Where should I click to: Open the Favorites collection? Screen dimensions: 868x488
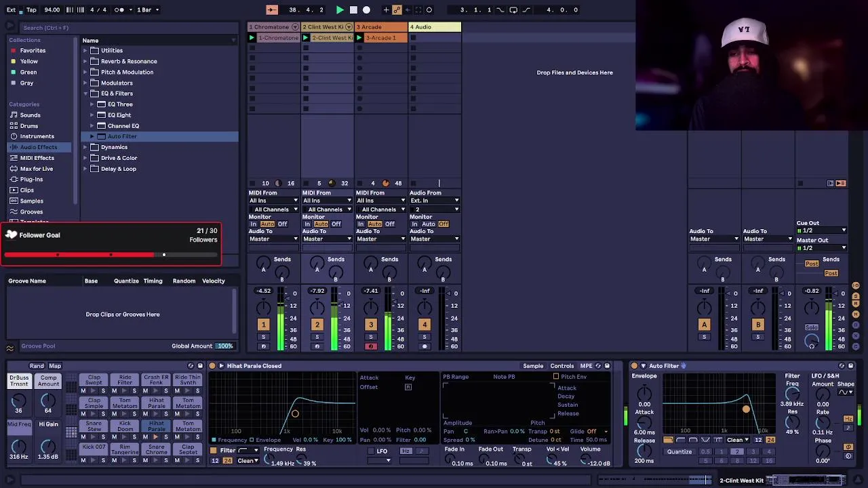[33, 50]
